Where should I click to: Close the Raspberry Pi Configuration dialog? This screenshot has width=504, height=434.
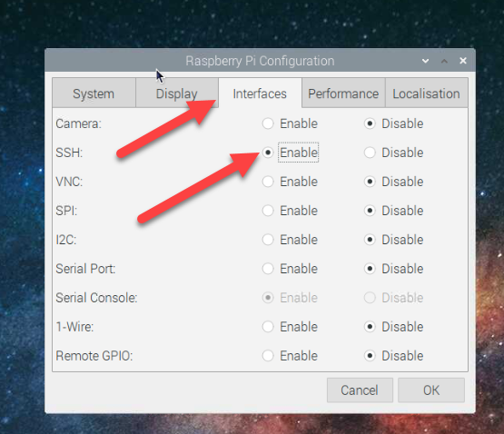[x=463, y=61]
